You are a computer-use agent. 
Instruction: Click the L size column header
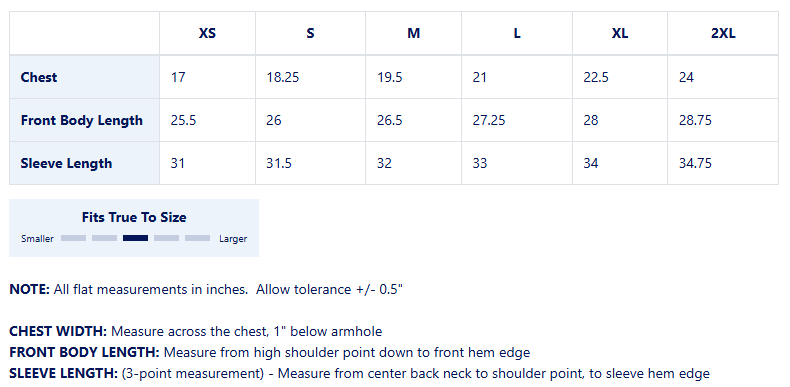(x=517, y=33)
